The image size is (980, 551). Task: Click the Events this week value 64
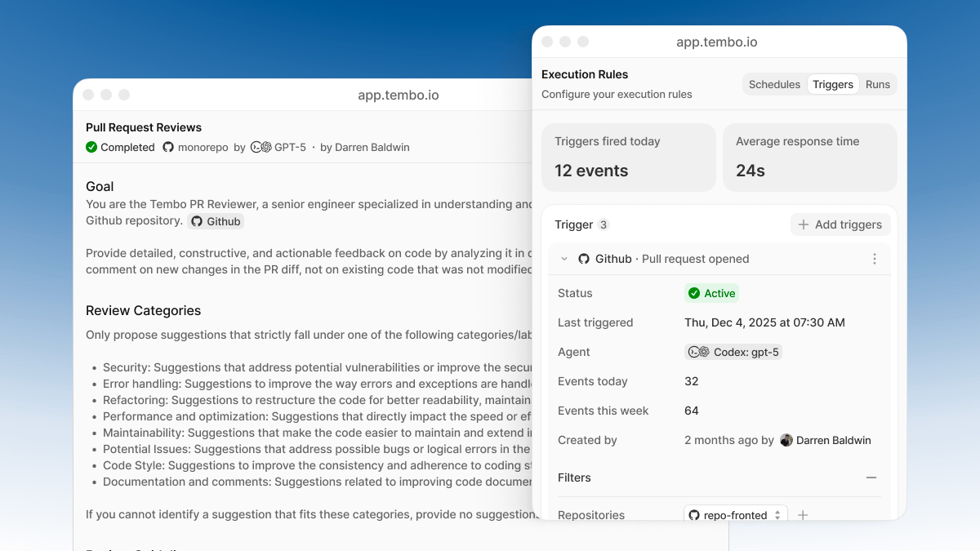pyautogui.click(x=692, y=411)
